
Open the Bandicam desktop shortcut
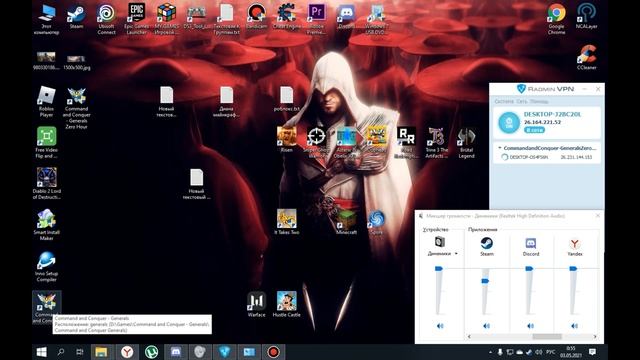256,17
